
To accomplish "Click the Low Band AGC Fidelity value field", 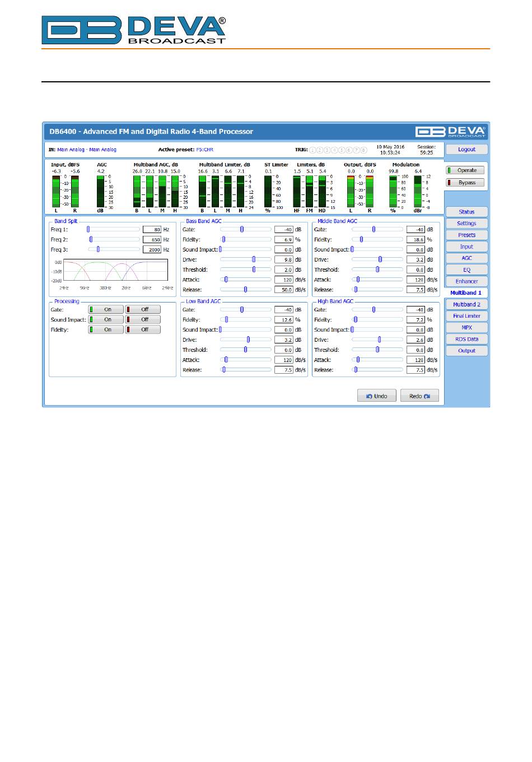I will tap(284, 320).
